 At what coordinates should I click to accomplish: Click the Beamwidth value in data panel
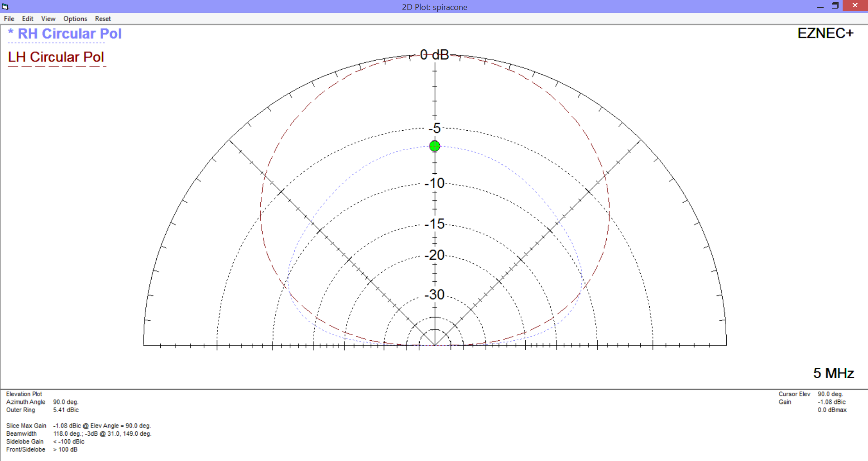[x=102, y=433]
